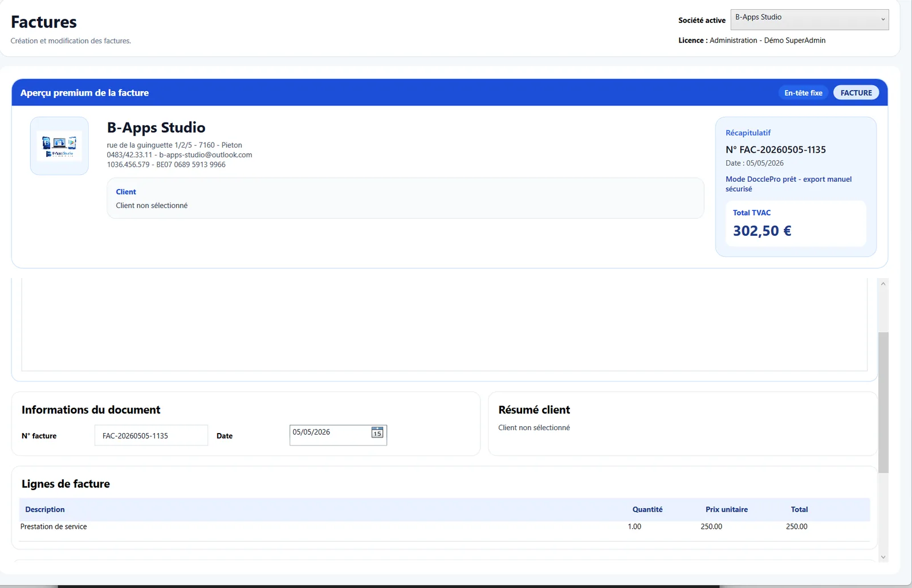Click the quantity value 1.00

pyautogui.click(x=634, y=526)
